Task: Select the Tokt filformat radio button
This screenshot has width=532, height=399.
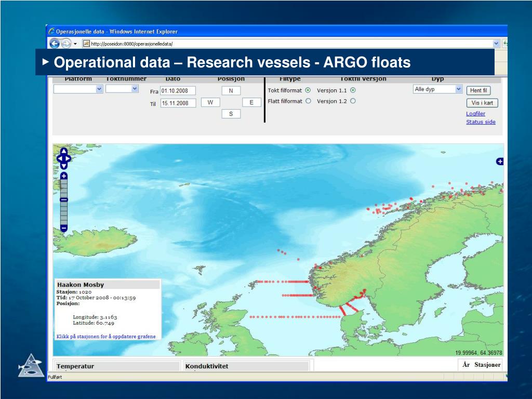Action: (x=308, y=90)
